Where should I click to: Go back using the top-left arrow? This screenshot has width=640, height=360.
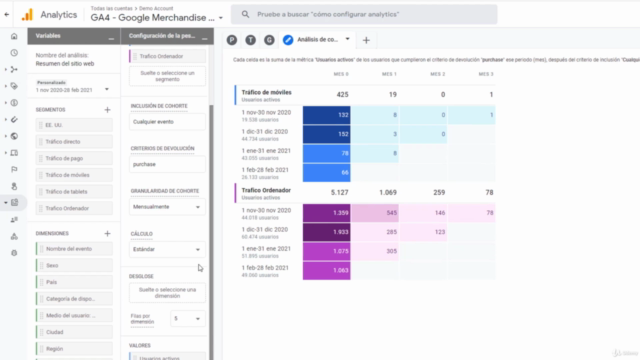pos(7,14)
